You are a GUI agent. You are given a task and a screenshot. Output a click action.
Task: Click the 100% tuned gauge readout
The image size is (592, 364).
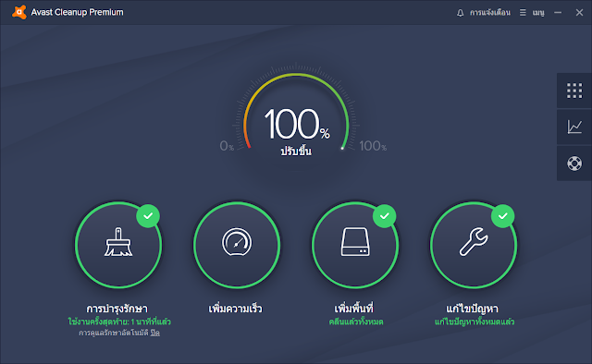click(x=297, y=124)
